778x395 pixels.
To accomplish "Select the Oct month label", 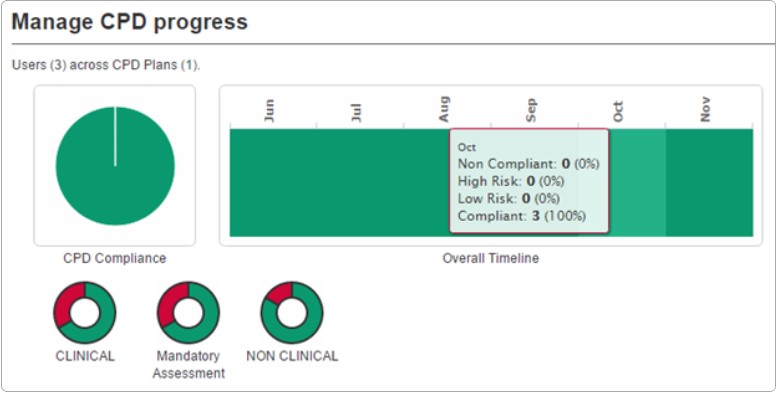I will click(x=618, y=112).
